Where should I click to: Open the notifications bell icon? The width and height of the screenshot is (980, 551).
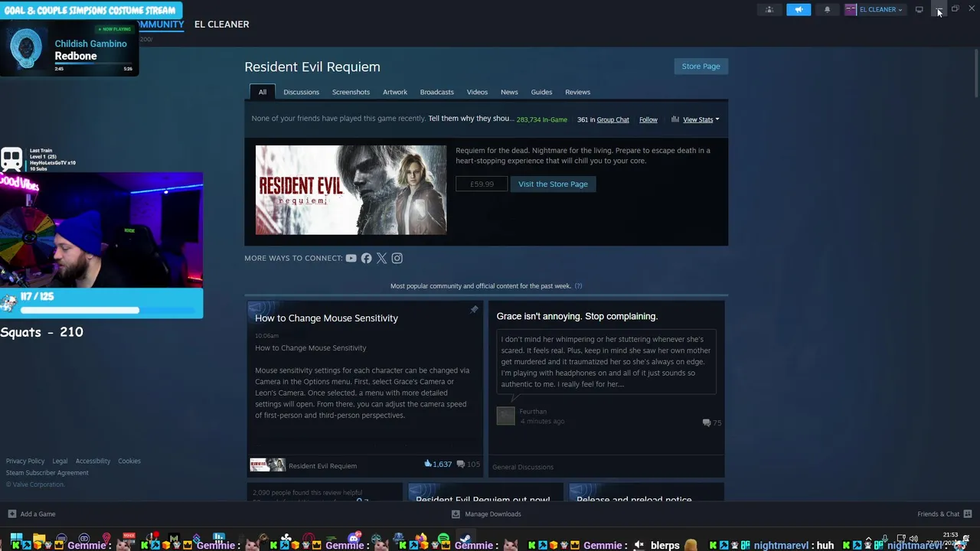click(827, 9)
